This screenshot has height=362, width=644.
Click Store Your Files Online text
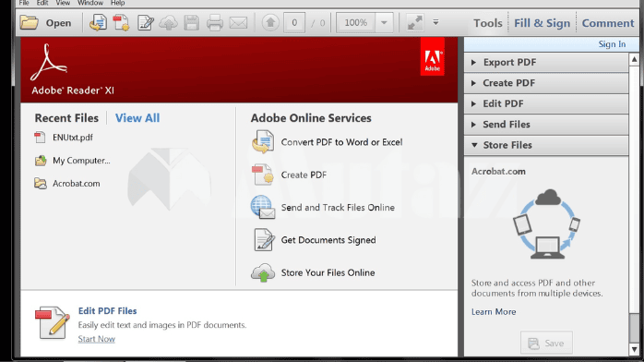328,272
